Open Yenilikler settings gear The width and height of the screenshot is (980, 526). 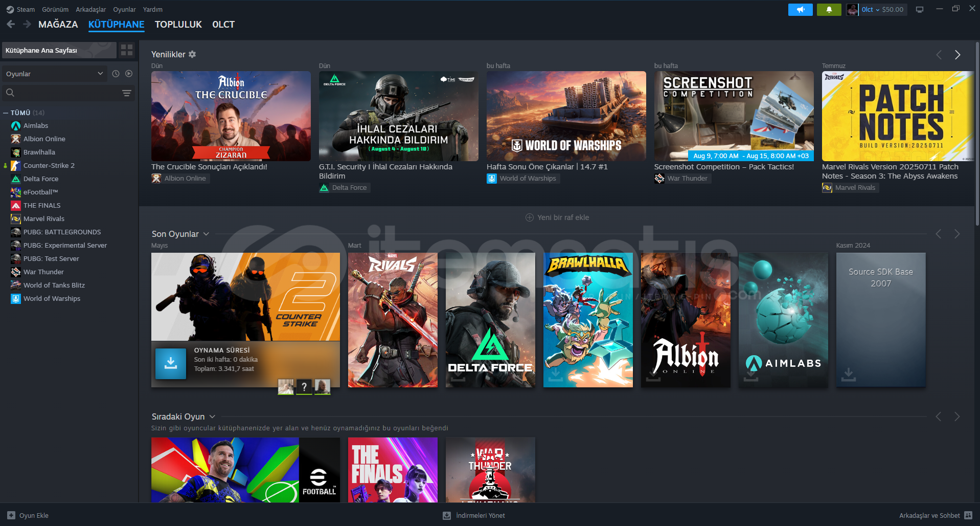(192, 54)
